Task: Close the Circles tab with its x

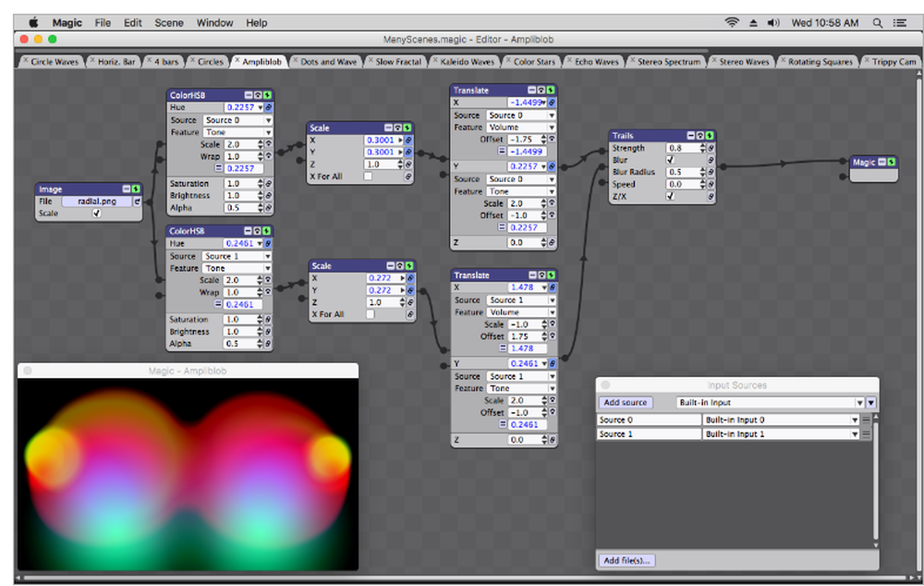Action: point(192,60)
